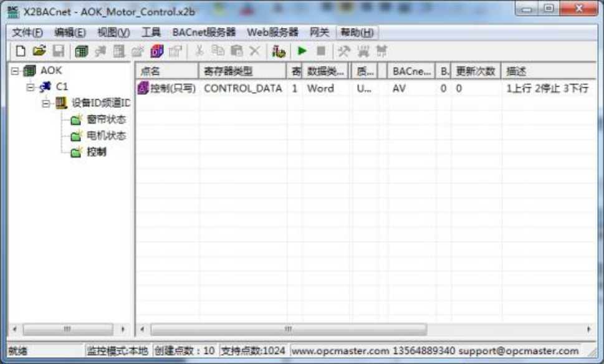
Task: Start runtime with the green play button
Action: tap(302, 51)
